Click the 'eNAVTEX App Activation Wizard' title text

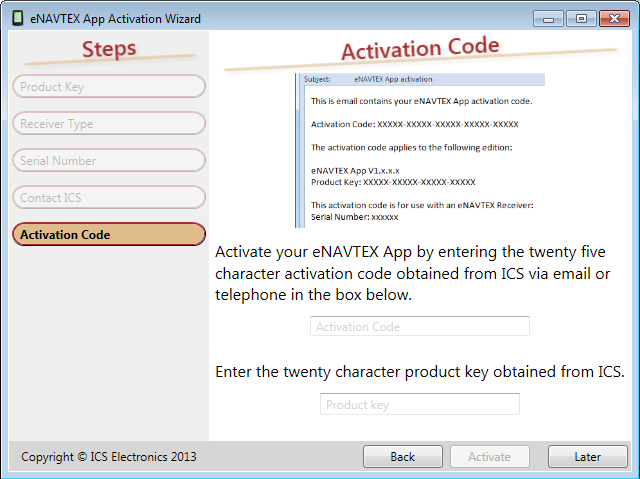tap(116, 19)
